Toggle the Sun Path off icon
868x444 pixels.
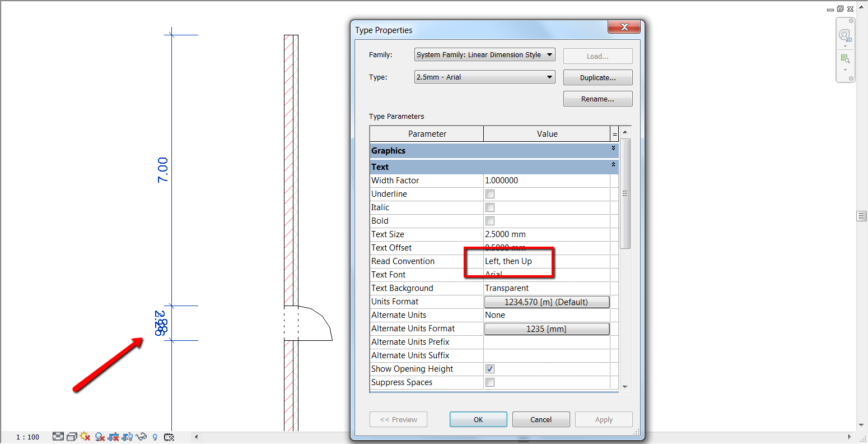[85, 437]
